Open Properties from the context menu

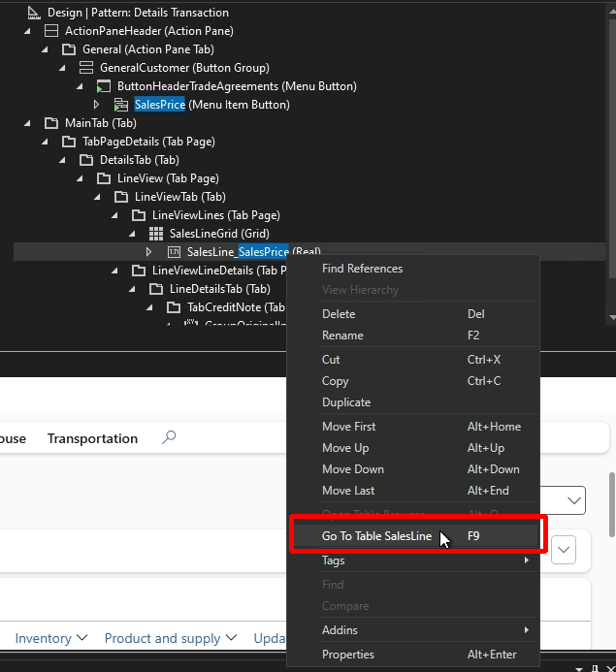point(348,655)
